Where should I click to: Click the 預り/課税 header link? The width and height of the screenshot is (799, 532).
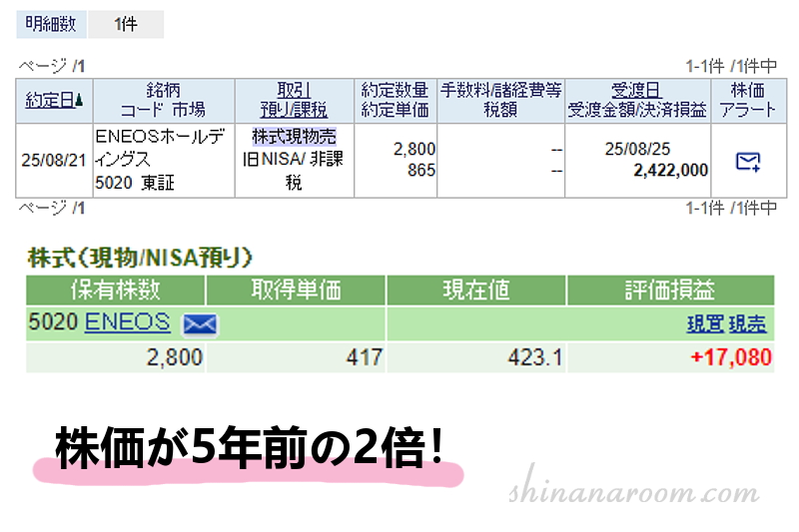click(294, 110)
